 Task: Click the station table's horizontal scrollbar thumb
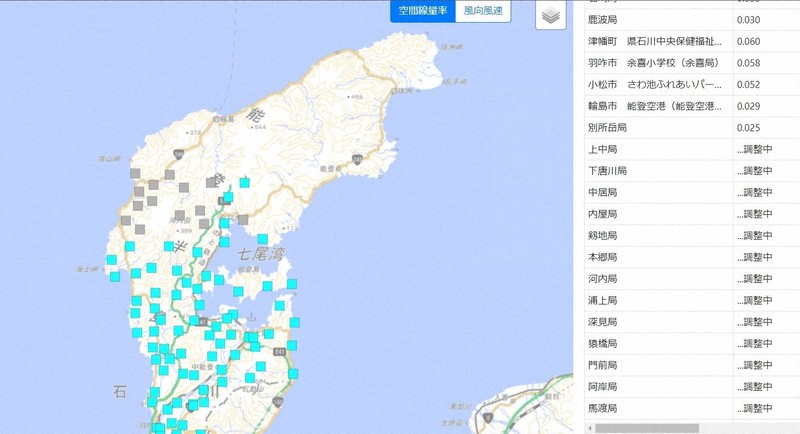point(646,428)
